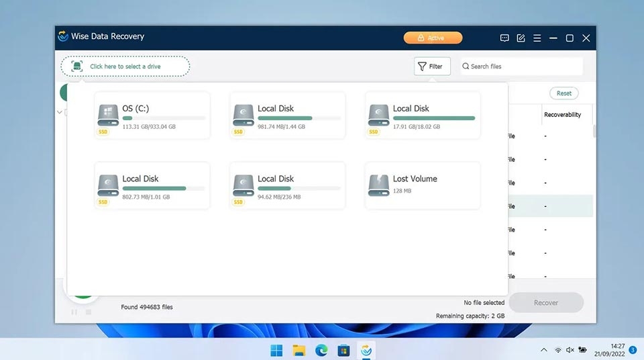
Task: Open notification badge showing 3
Action: click(x=633, y=350)
